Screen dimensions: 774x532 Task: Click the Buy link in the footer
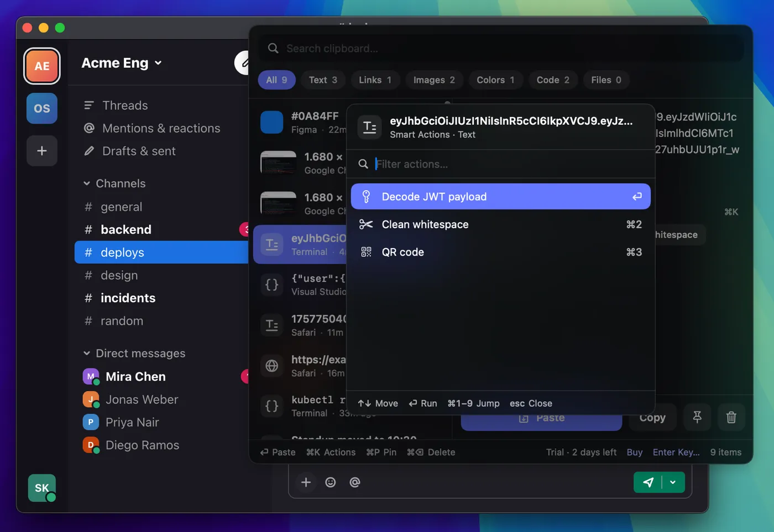[635, 452]
